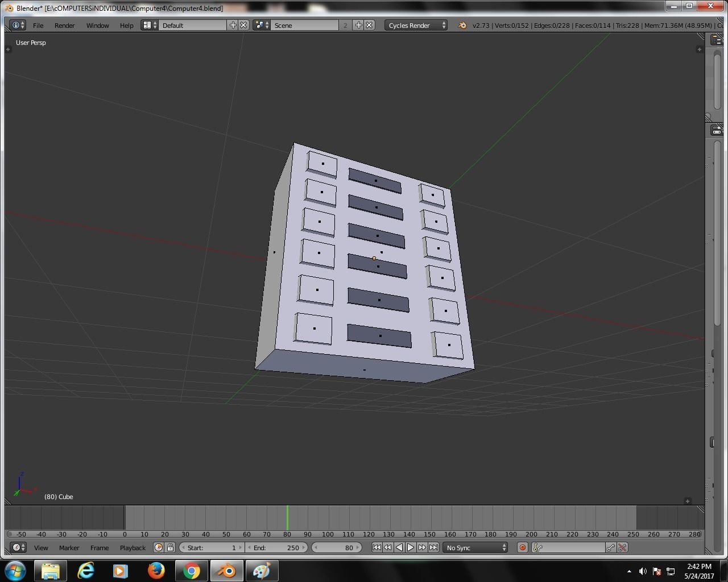Screen dimensions: 728x582
Task: Open the screen layout browse icon
Action: (150, 25)
